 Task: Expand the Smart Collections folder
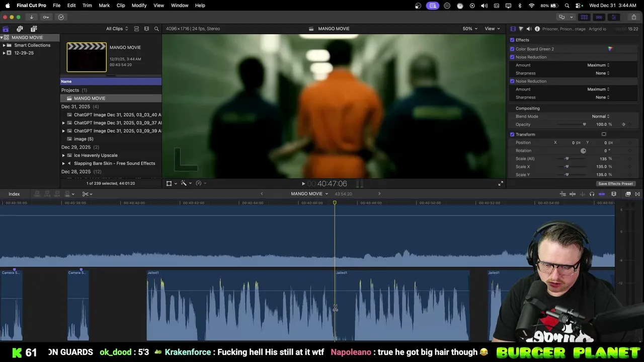point(4,45)
